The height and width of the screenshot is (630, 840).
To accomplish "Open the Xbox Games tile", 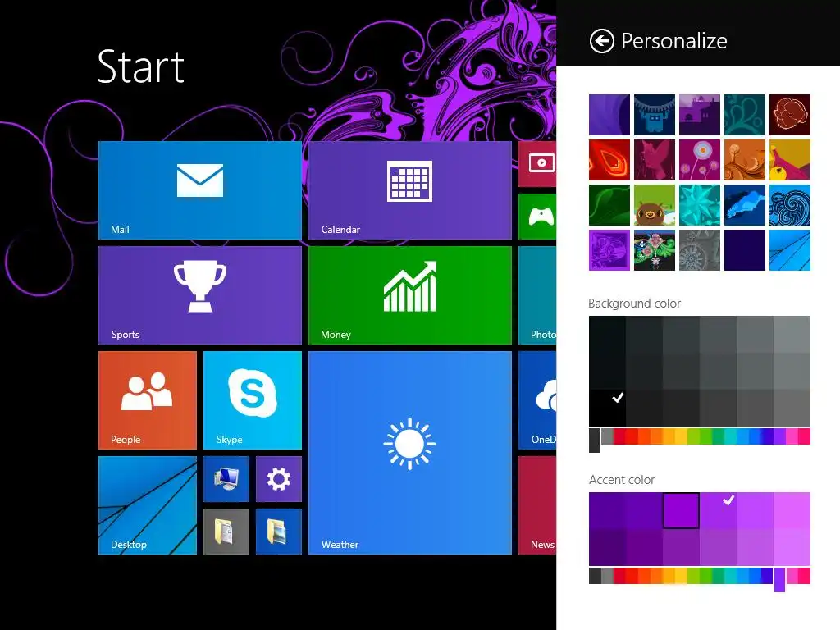I will pos(537,217).
